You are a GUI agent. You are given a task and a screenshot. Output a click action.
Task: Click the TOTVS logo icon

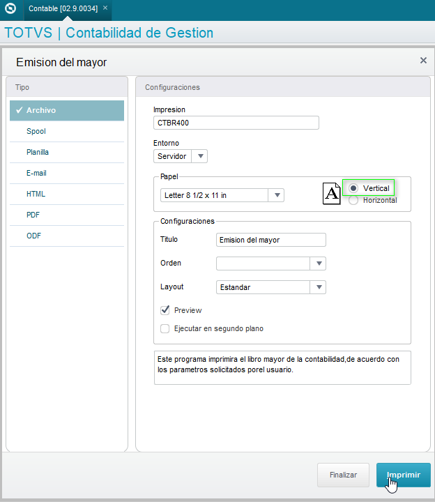point(10,8)
